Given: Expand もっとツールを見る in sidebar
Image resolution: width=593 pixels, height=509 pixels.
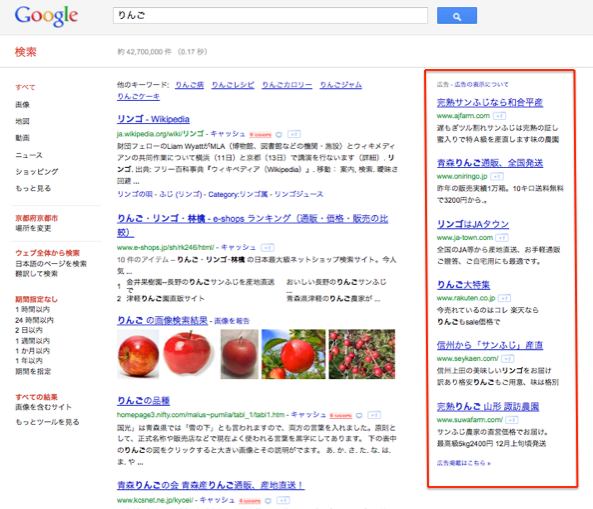Looking at the screenshot, I should pos(47,422).
